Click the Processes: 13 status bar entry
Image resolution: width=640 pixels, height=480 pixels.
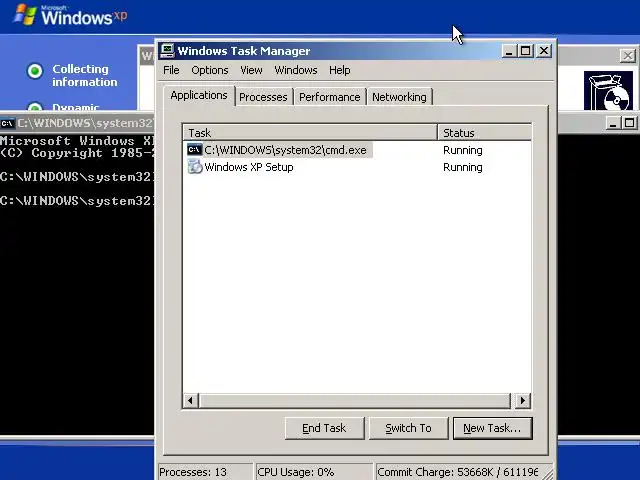pos(205,472)
